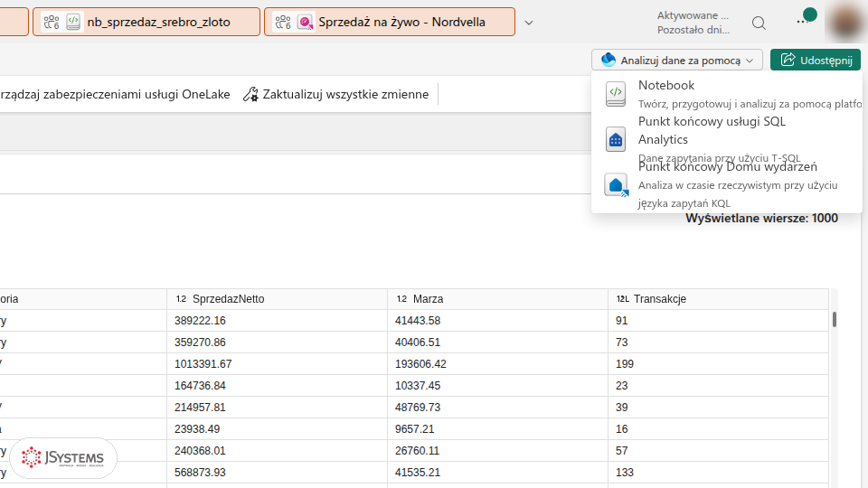The height and width of the screenshot is (488, 868).
Task: Click the Fabric logo on Analizuj dane button
Action: [x=609, y=60]
